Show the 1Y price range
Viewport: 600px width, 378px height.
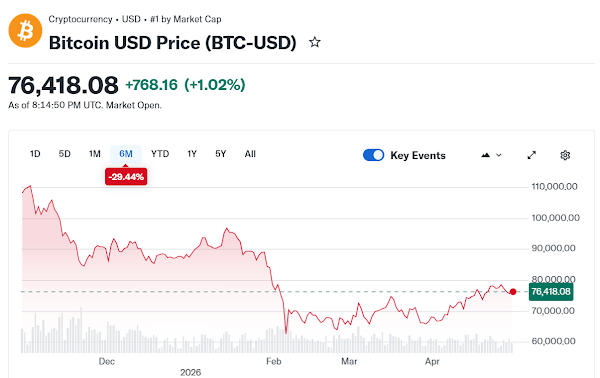pos(192,154)
